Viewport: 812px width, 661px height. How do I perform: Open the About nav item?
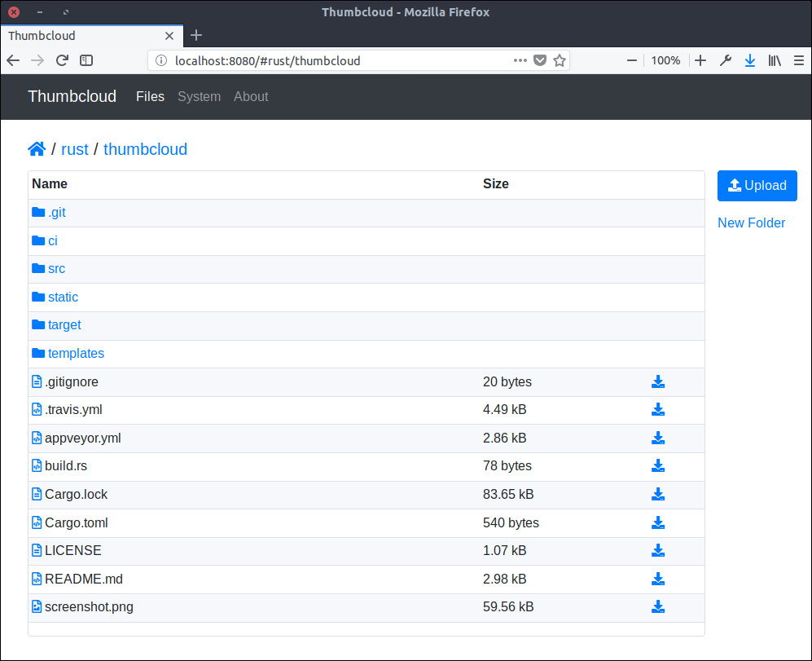coord(251,97)
